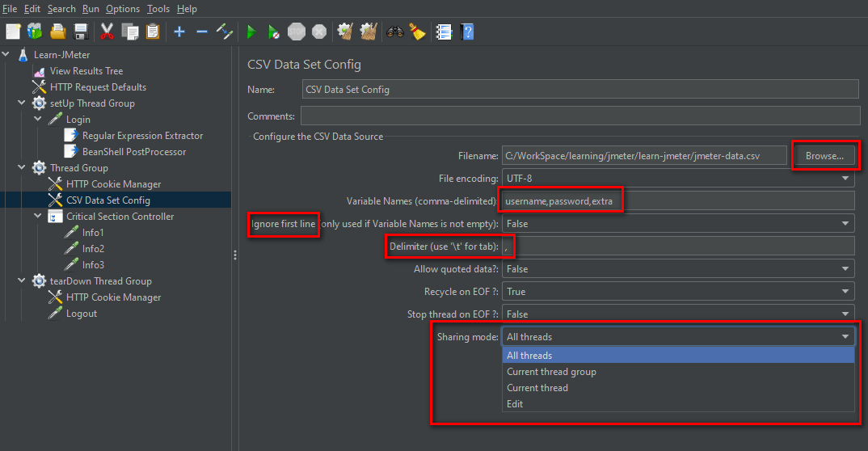The image size is (868, 451).
Task: Click Start no pauses icon
Action: coord(273,32)
